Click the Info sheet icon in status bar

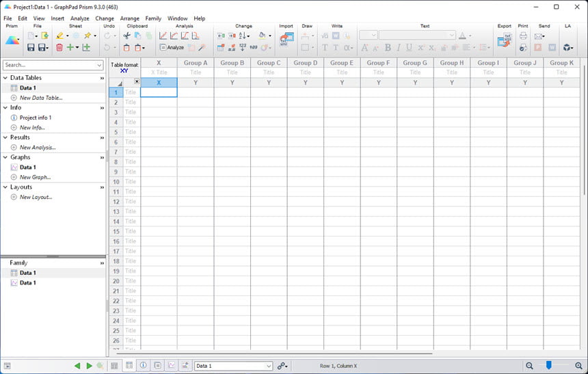coord(144,365)
